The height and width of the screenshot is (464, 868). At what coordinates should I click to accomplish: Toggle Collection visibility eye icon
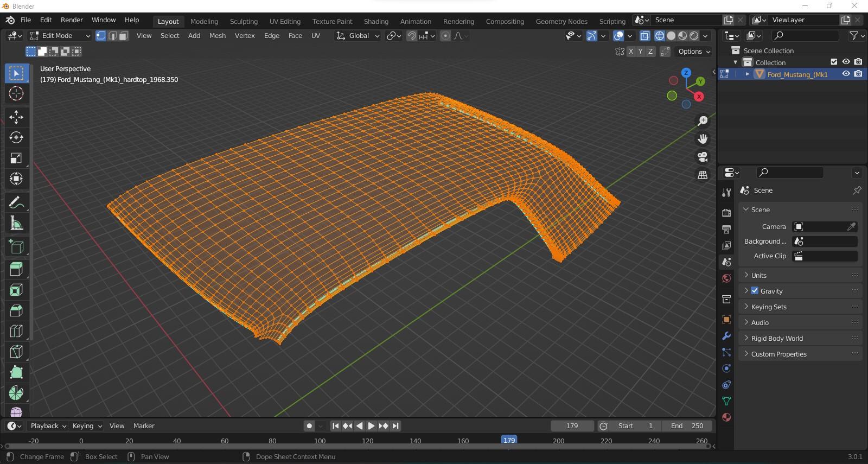pyautogui.click(x=846, y=62)
